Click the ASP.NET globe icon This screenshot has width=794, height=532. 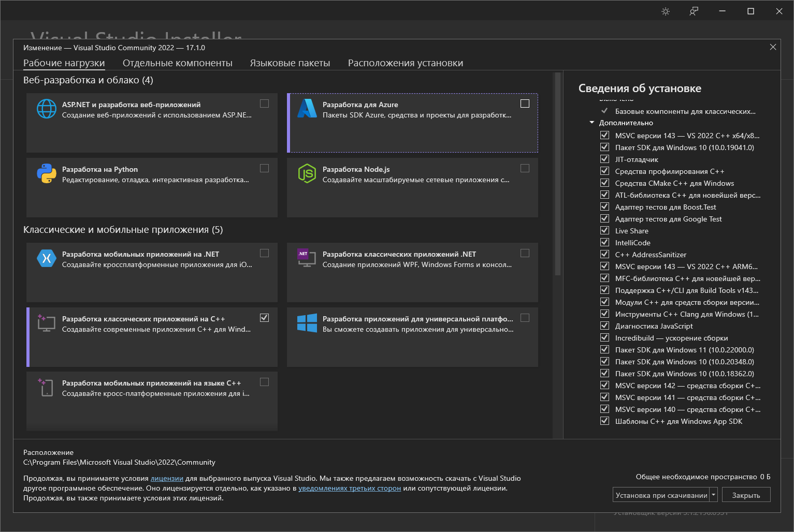click(47, 109)
